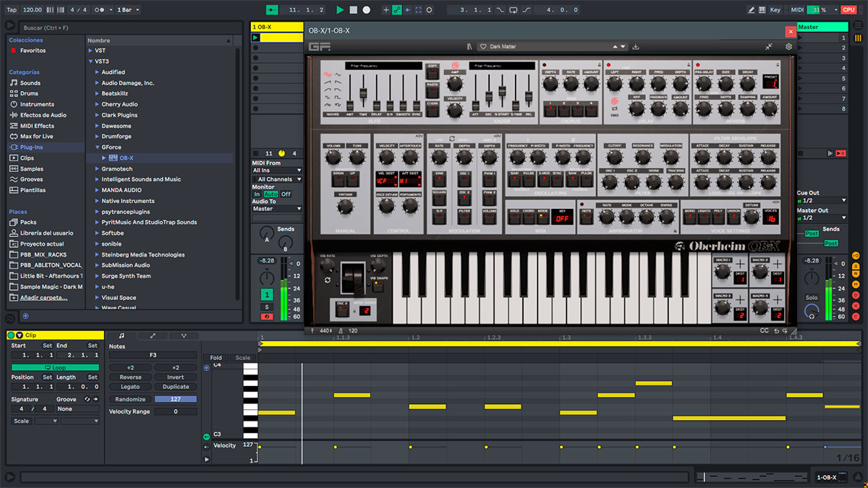The width and height of the screenshot is (868, 488).
Task: Start playback with the transport Play button
Action: [340, 10]
